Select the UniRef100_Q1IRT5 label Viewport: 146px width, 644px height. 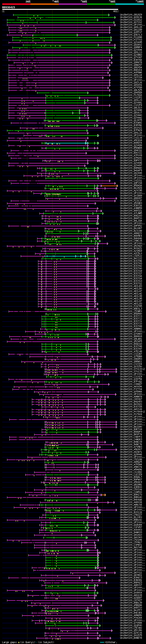click(131, 120)
